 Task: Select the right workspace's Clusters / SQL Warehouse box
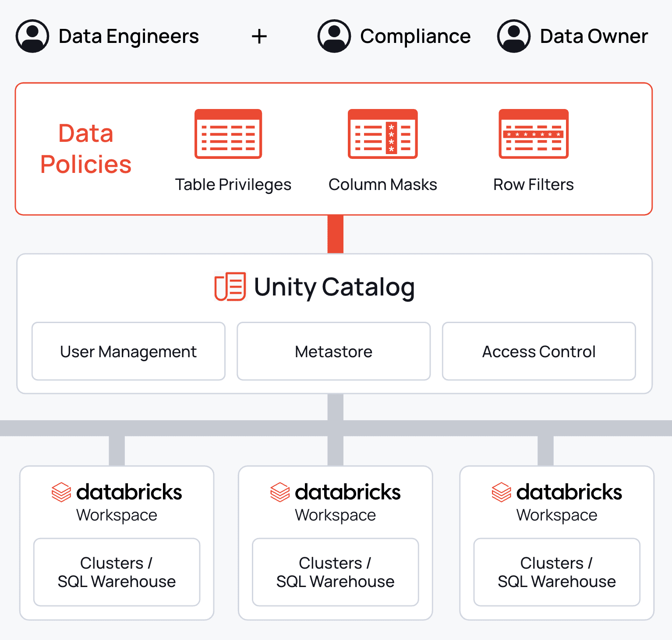tap(557, 572)
